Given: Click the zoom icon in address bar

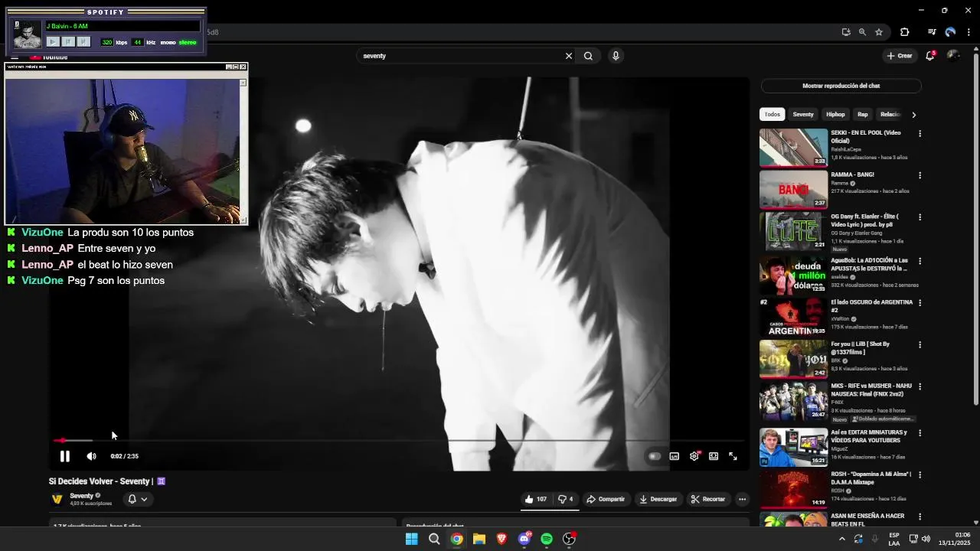Looking at the screenshot, I should coord(862,32).
